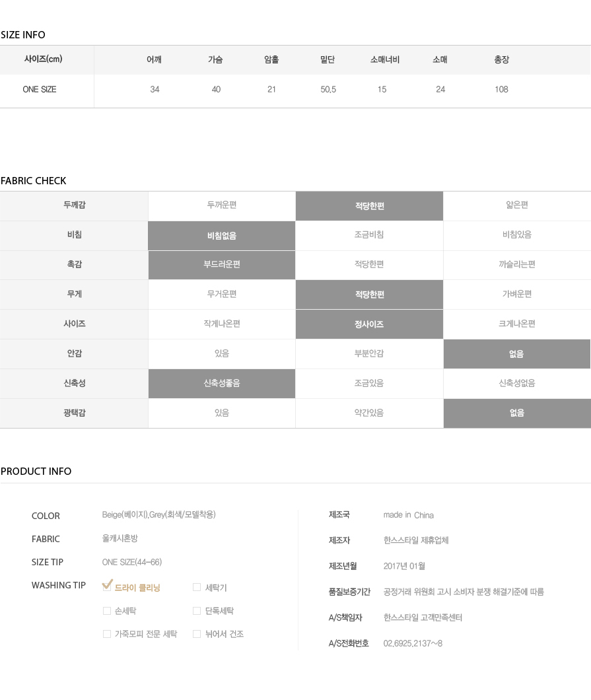The image size is (591, 700).
Task: Click the ONE SIZE row label
Action: [39, 89]
